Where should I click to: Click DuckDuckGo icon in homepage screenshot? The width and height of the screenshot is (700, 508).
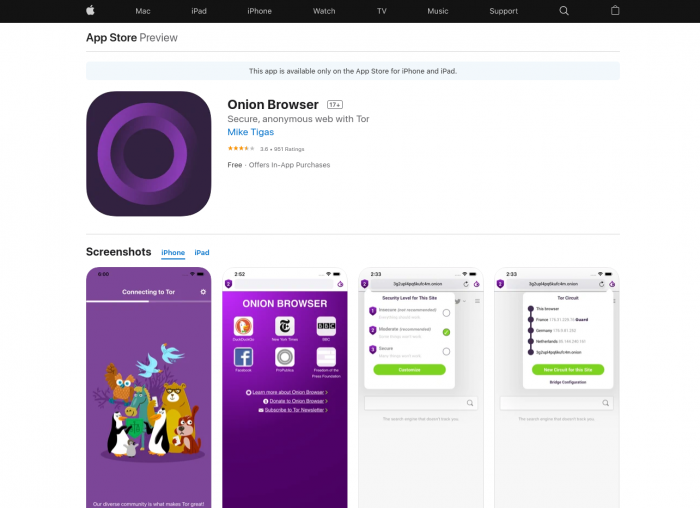[x=243, y=326]
